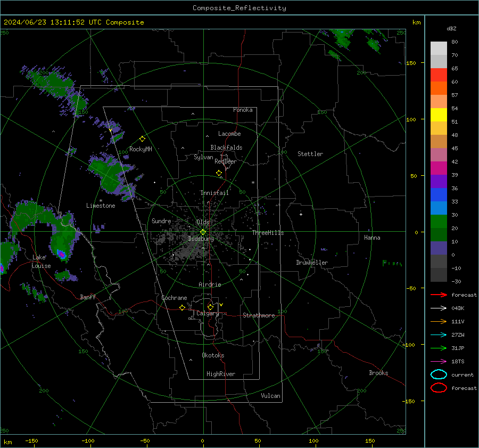Click the red forecast ellipse legend symbol
This screenshot has width=479, height=448.
pyautogui.click(x=439, y=388)
